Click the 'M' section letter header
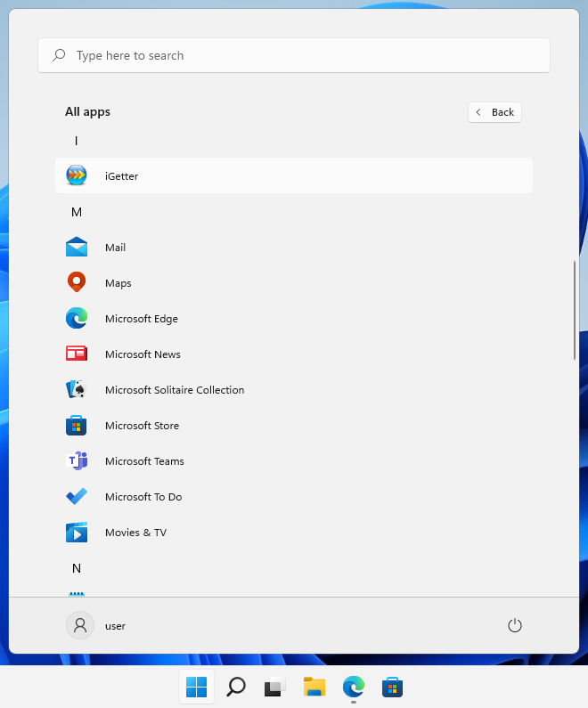The height and width of the screenshot is (708, 588). pyautogui.click(x=77, y=212)
